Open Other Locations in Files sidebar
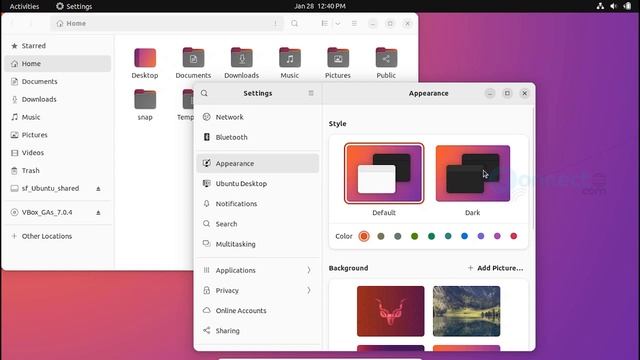 tap(58, 236)
